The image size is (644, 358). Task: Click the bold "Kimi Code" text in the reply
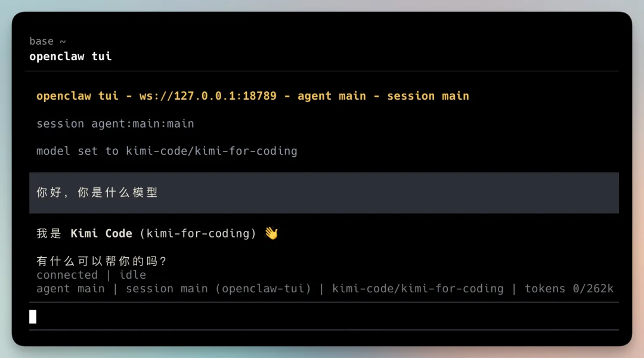[101, 233]
